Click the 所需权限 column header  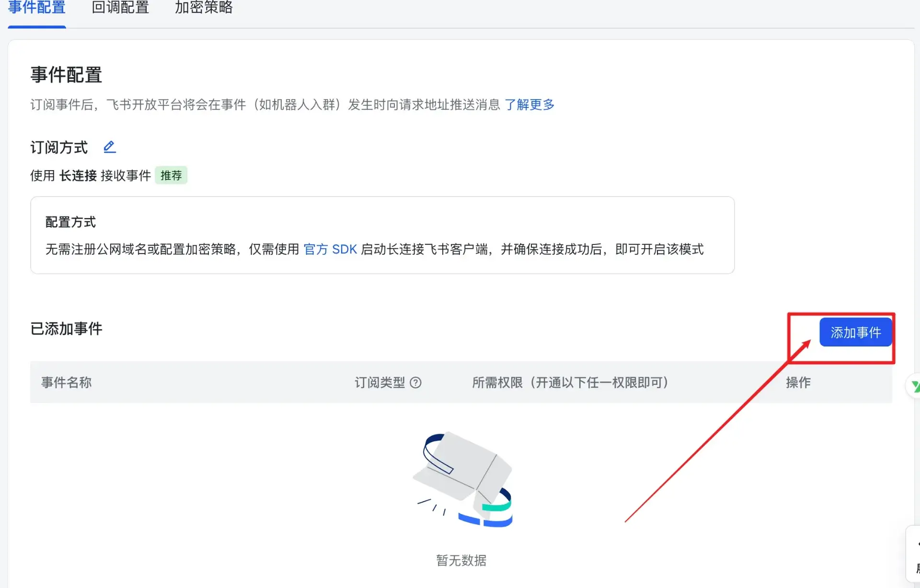pyautogui.click(x=570, y=382)
